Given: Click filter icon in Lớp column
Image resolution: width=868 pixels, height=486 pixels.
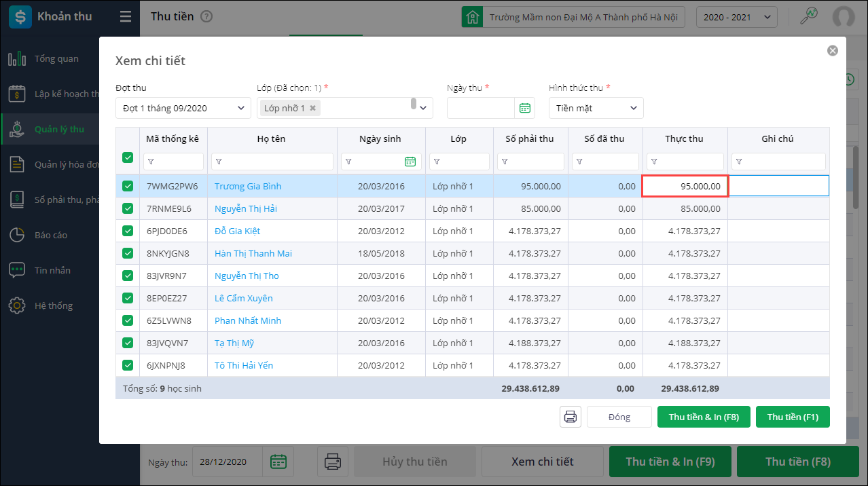Looking at the screenshot, I should tap(437, 162).
